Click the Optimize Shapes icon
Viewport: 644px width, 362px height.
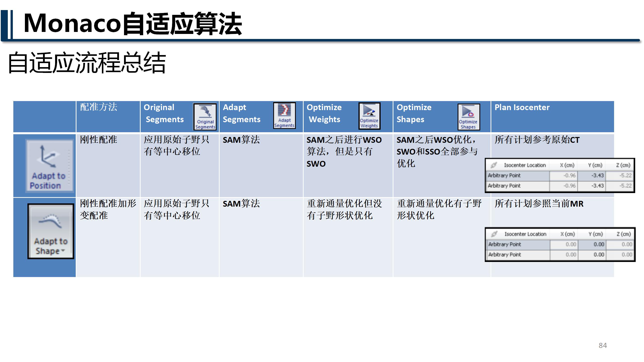[x=469, y=117]
